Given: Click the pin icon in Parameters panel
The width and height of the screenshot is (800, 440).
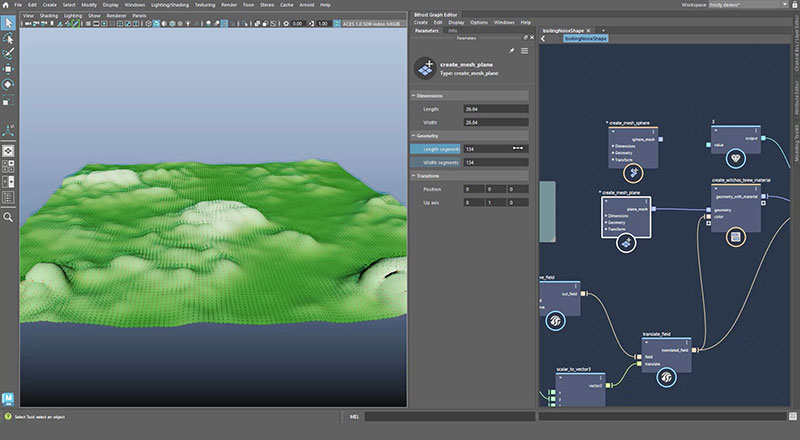Looking at the screenshot, I should (511, 51).
